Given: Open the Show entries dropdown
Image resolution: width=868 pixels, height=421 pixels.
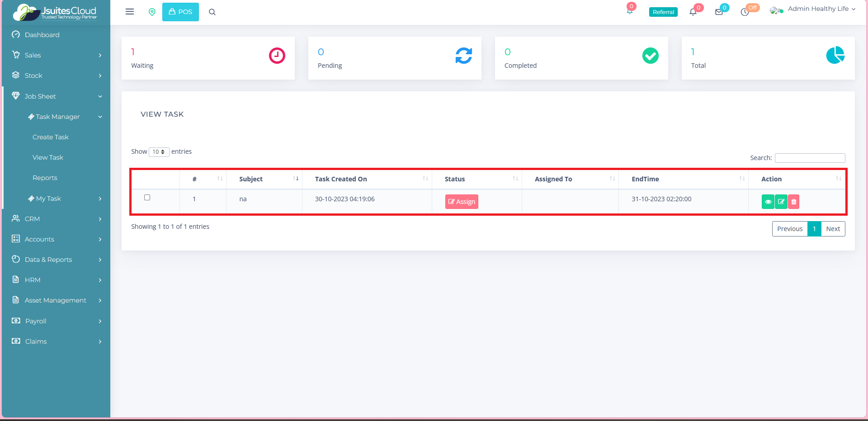Looking at the screenshot, I should pos(159,152).
